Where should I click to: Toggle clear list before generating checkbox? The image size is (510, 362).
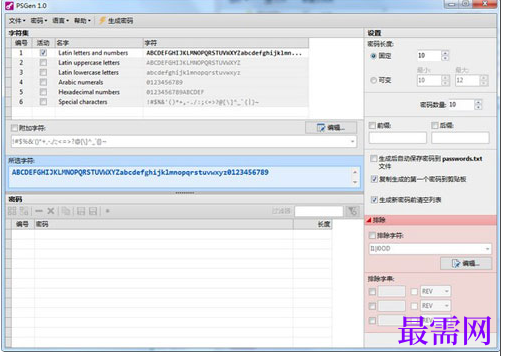click(374, 200)
